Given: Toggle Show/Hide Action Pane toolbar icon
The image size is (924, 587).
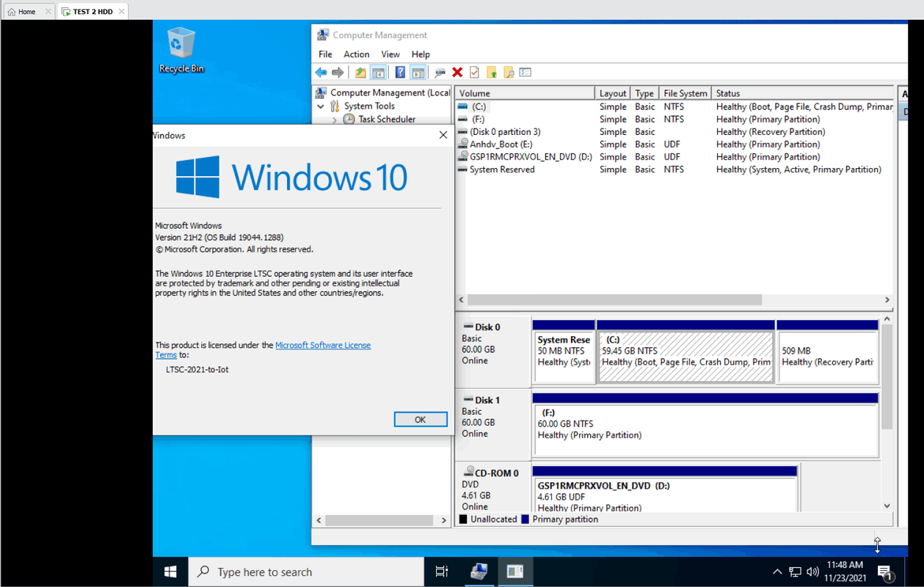Looking at the screenshot, I should 418,73.
